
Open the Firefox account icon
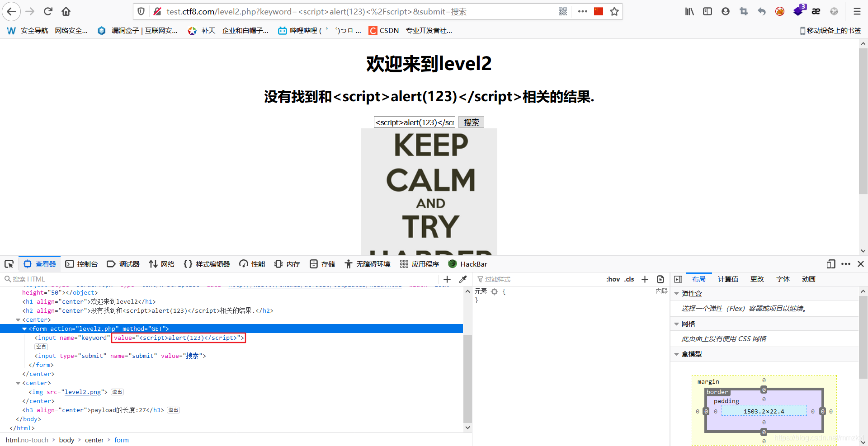click(x=726, y=11)
